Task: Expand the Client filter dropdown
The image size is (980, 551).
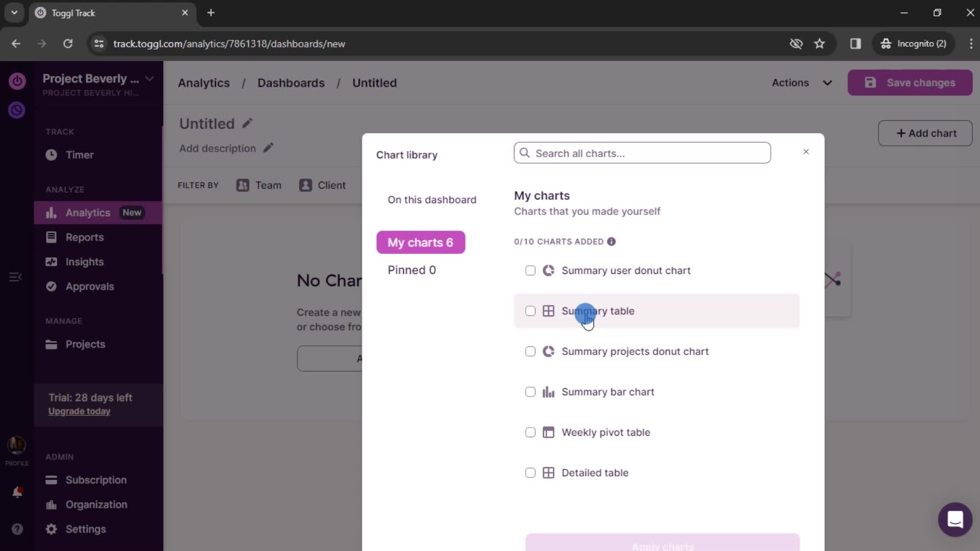Action: point(332,185)
